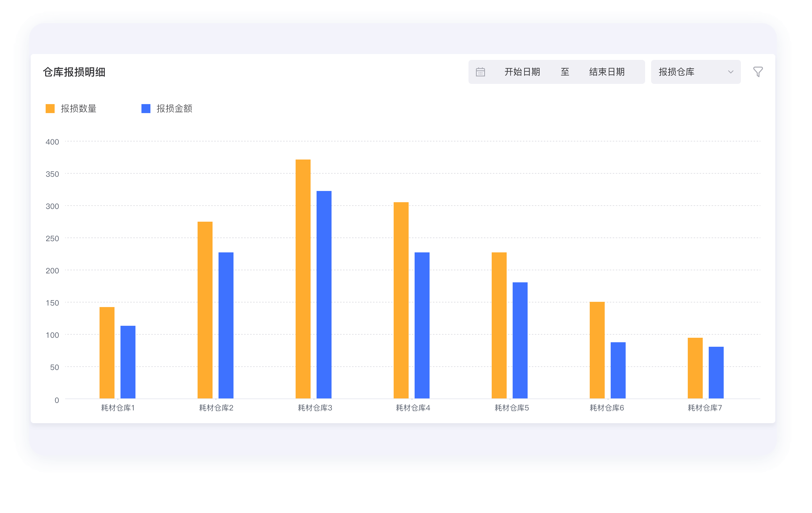
Task: Toggle the 报损金额 blue legend swatch
Action: (146, 109)
